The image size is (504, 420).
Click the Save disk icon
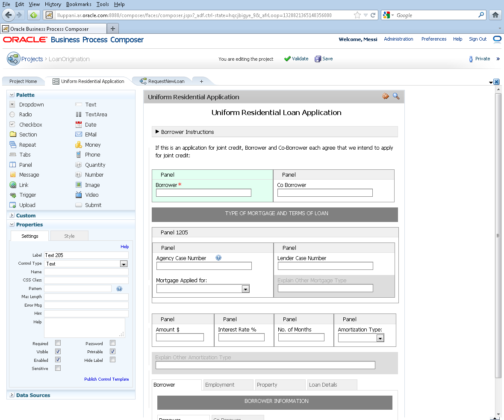coord(318,59)
